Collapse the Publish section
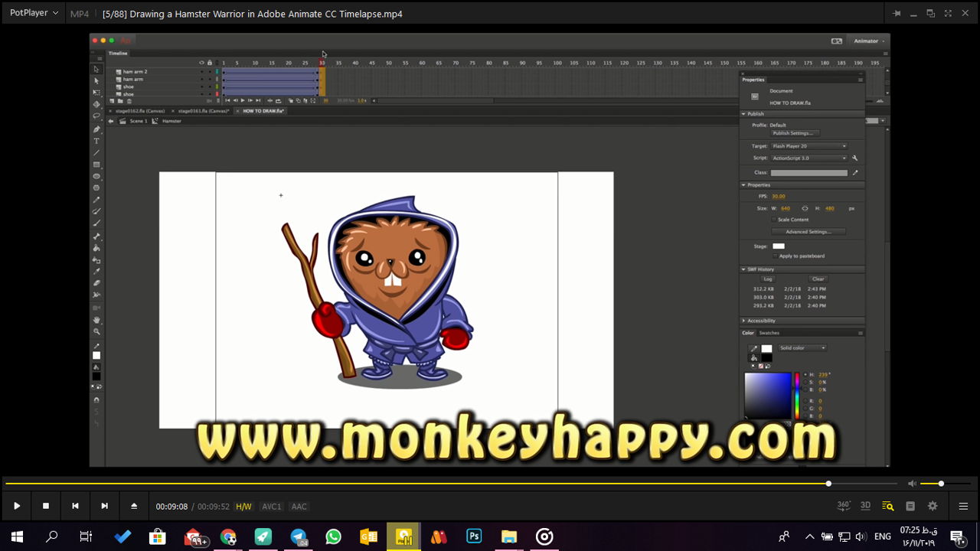This screenshot has height=551, width=980. (743, 114)
